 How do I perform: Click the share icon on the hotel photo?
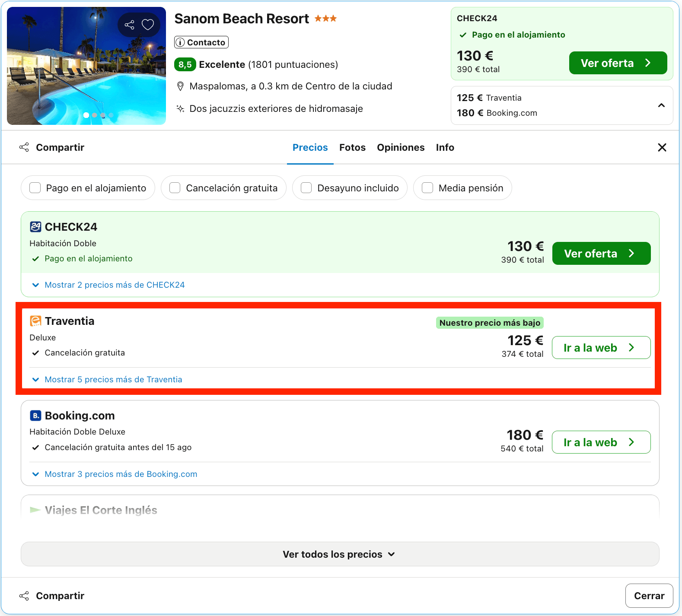[129, 25]
